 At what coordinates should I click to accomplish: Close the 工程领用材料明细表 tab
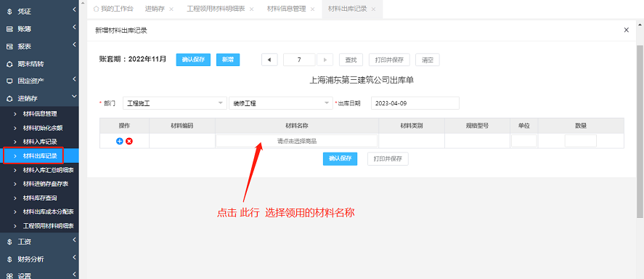[x=251, y=9]
